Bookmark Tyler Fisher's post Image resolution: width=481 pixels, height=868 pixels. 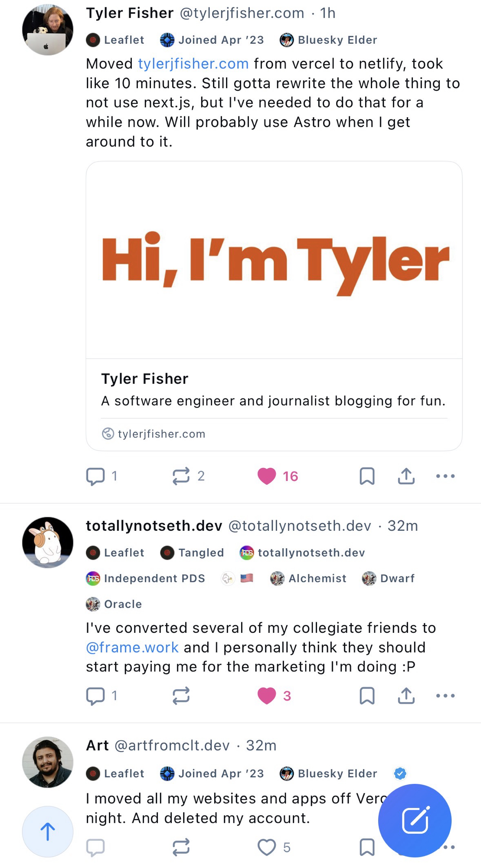point(367,476)
